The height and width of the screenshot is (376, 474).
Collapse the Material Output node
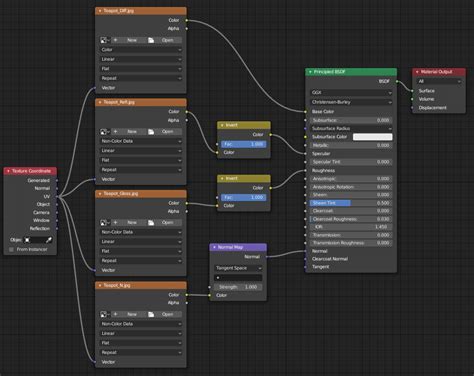(417, 72)
